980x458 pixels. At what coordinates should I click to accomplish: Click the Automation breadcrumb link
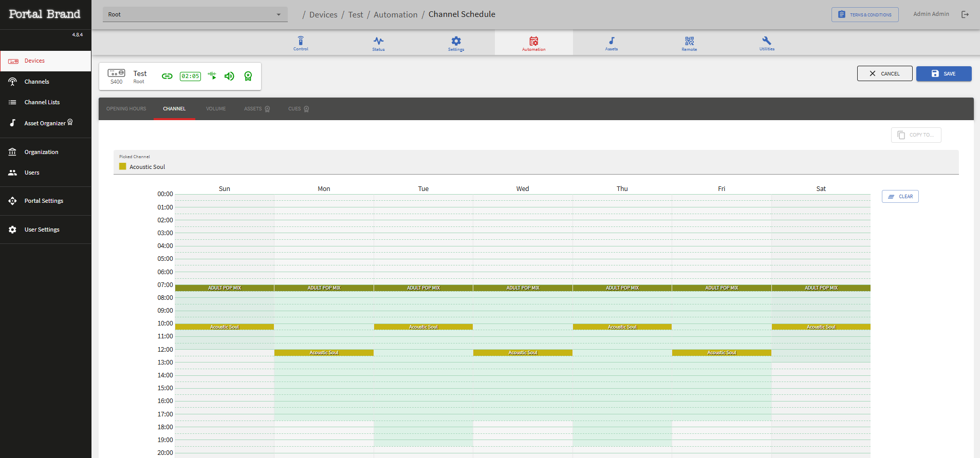[396, 14]
